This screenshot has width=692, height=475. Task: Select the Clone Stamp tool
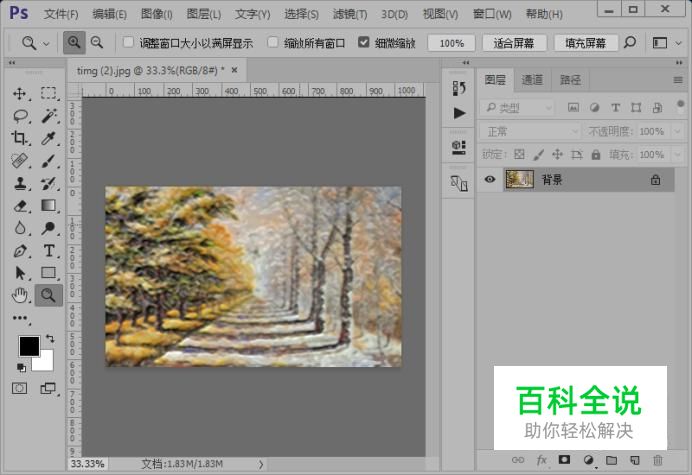[x=19, y=183]
